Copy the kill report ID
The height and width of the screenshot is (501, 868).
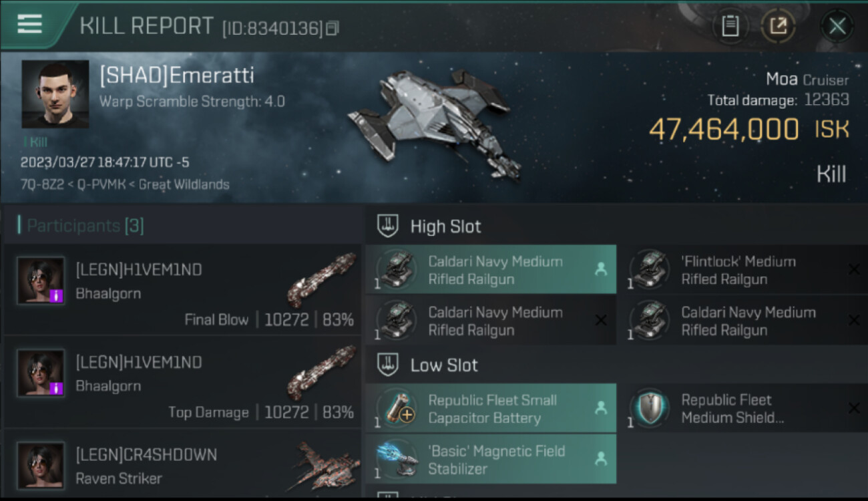(333, 28)
